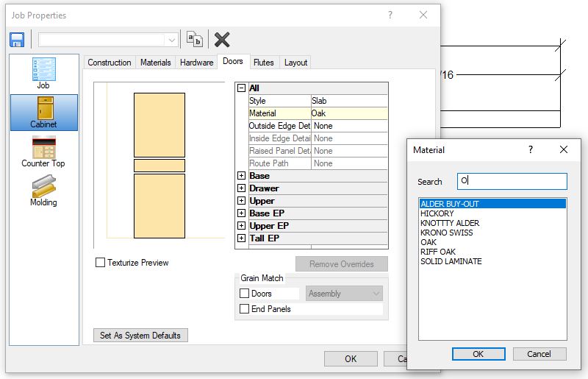Click the Material dialog help question mark

point(531,149)
